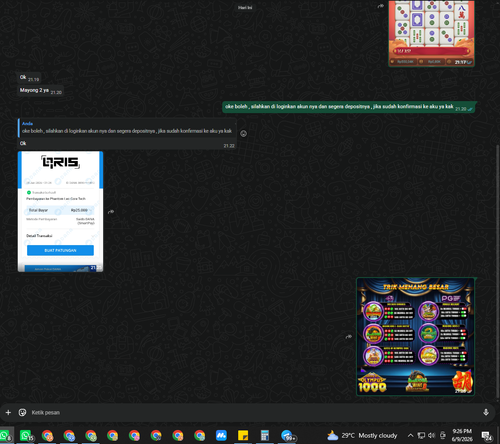This screenshot has height=444, width=500.
Task: Open the taskbar app with 99+ badge
Action: coord(288,435)
